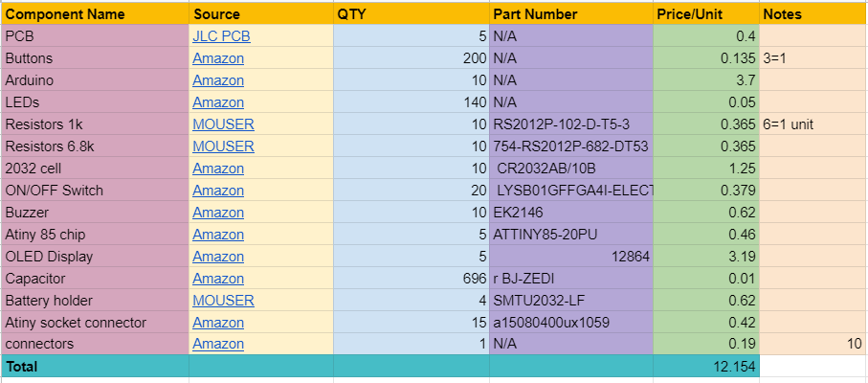
Task: Click the Amazon link for OLED Display
Action: click(x=218, y=257)
